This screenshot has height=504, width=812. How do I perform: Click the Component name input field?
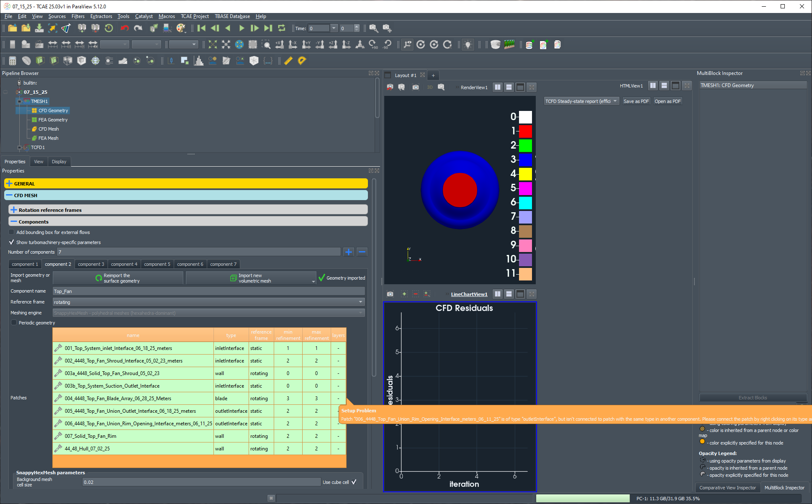coord(208,291)
